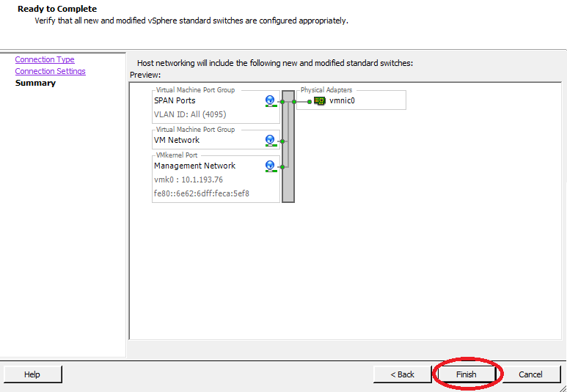Screen dimensions: 567x392
Task: Open the Connection Settings step
Action: [51, 71]
